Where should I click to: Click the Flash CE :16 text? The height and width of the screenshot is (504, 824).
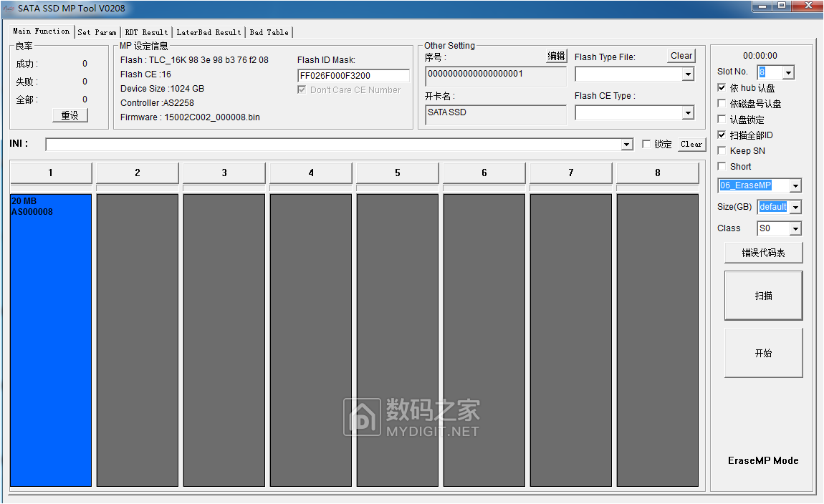point(145,74)
